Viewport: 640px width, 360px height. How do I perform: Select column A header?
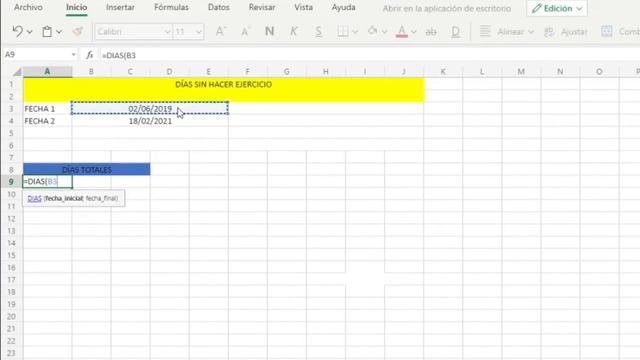click(47, 71)
